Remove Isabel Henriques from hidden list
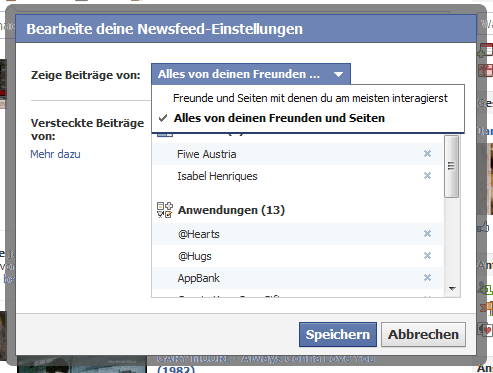Image resolution: width=493 pixels, height=373 pixels. pyautogui.click(x=427, y=176)
